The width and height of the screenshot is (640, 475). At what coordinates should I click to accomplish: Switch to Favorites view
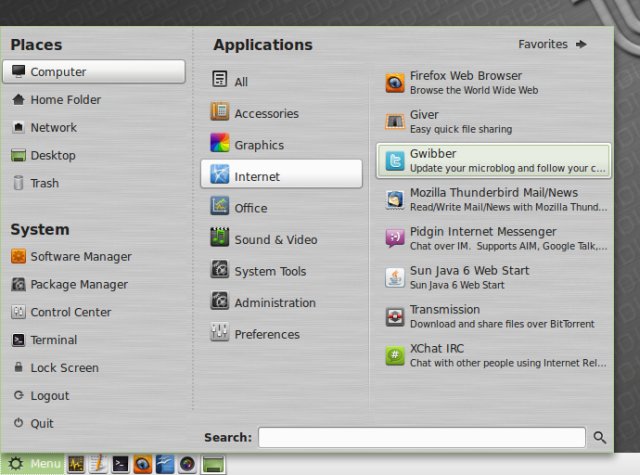click(x=552, y=44)
